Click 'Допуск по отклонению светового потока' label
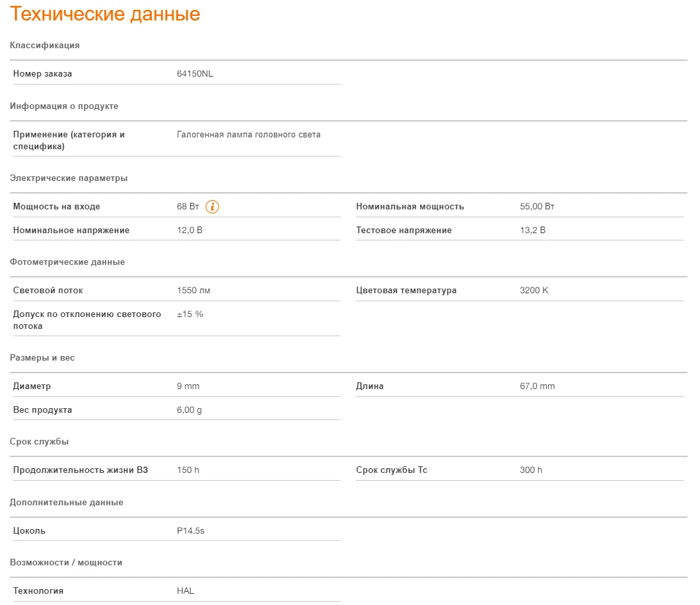 point(87,320)
